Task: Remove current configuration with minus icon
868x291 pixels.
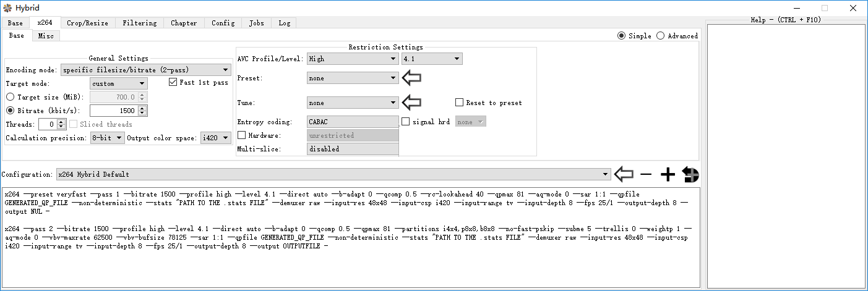Action: point(646,175)
